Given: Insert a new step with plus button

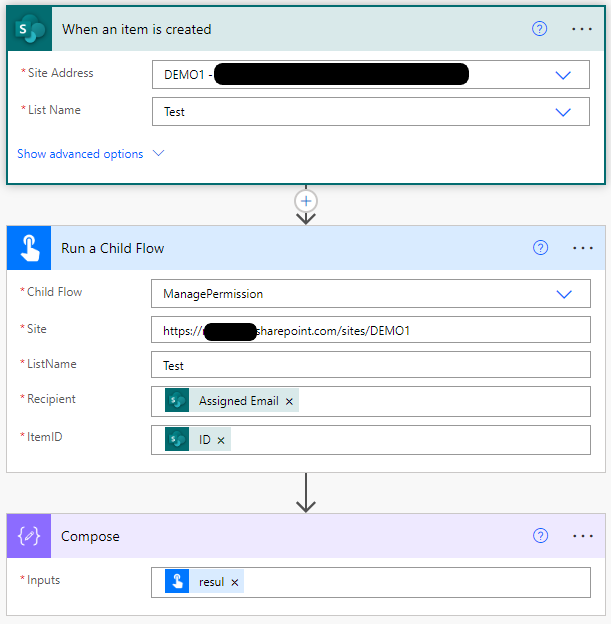Looking at the screenshot, I should tap(306, 200).
